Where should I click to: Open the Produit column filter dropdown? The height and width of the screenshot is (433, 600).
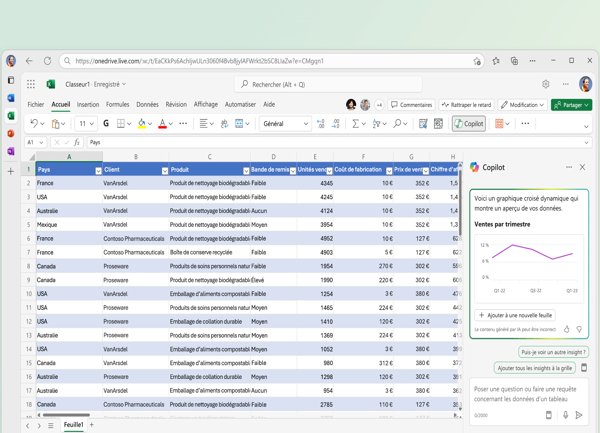(x=246, y=171)
